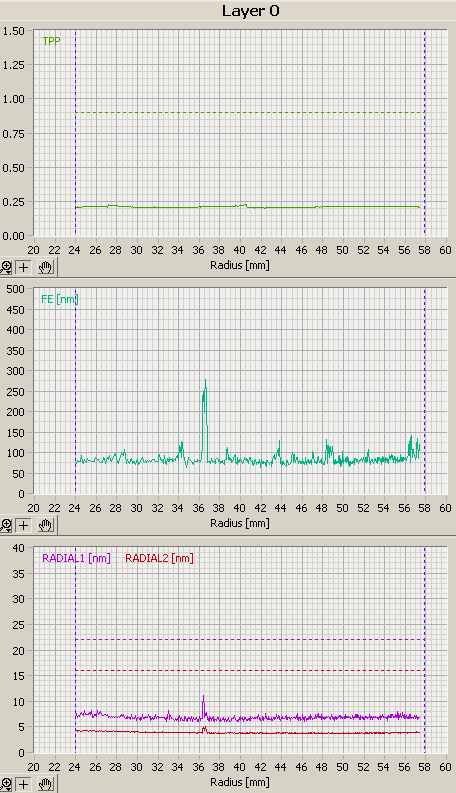The image size is (456, 793).
Task: Open the zoom tool under the RADIAL chart
Action: (x=7, y=785)
